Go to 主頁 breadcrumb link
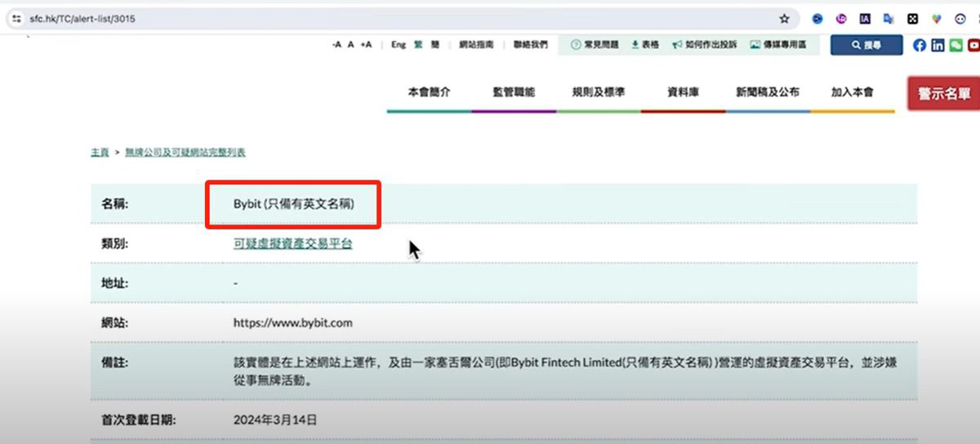980x444 pixels. pos(100,153)
